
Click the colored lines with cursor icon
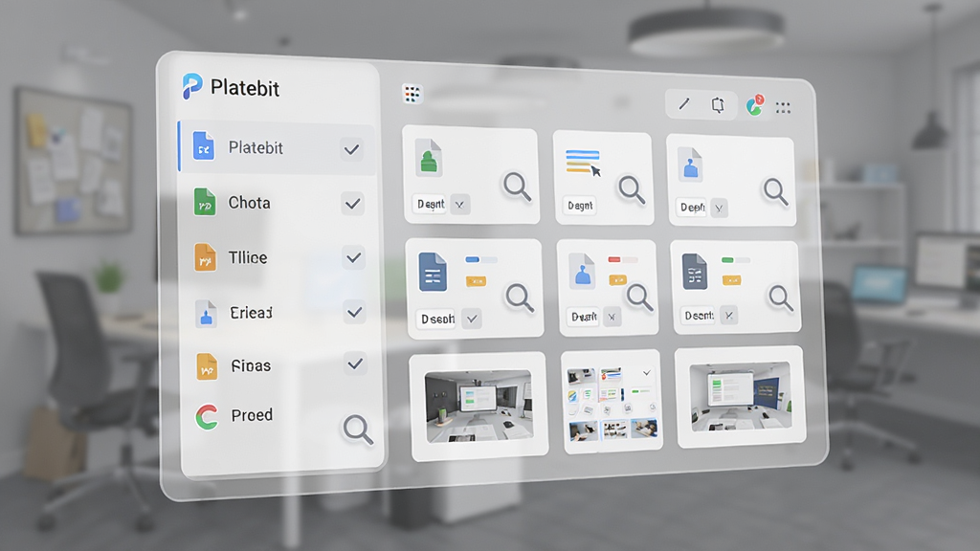tap(583, 163)
